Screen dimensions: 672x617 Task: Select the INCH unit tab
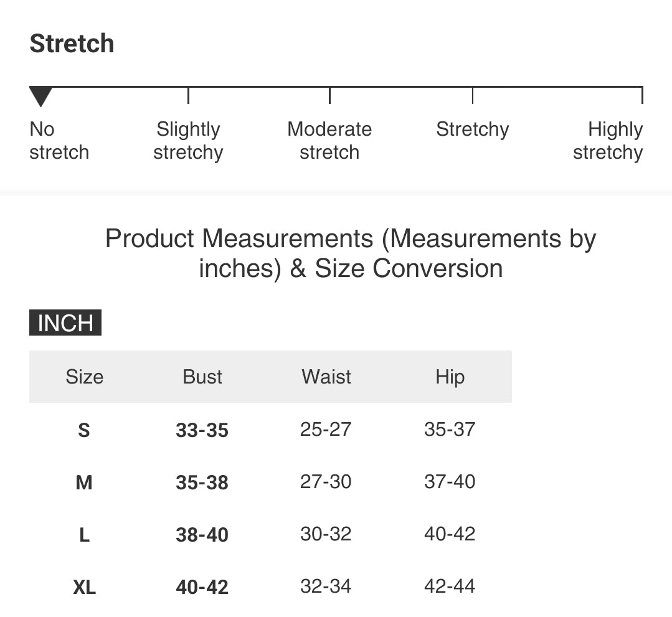pos(65,323)
